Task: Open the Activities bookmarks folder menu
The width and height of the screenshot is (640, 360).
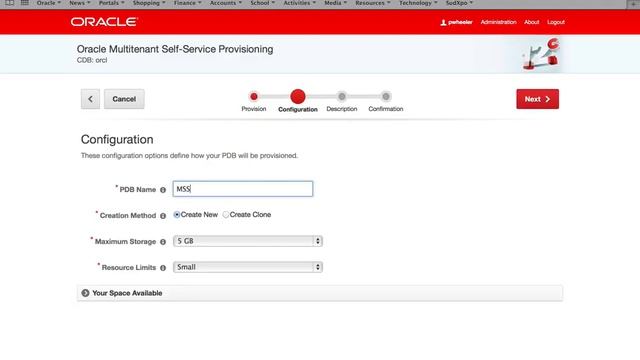Action: pyautogui.click(x=300, y=3)
